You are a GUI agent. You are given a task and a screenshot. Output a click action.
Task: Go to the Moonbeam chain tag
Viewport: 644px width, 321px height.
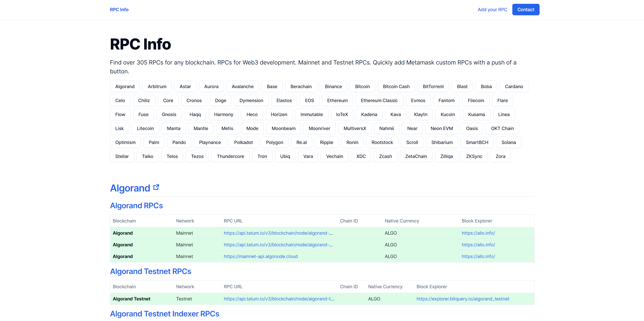pos(283,129)
